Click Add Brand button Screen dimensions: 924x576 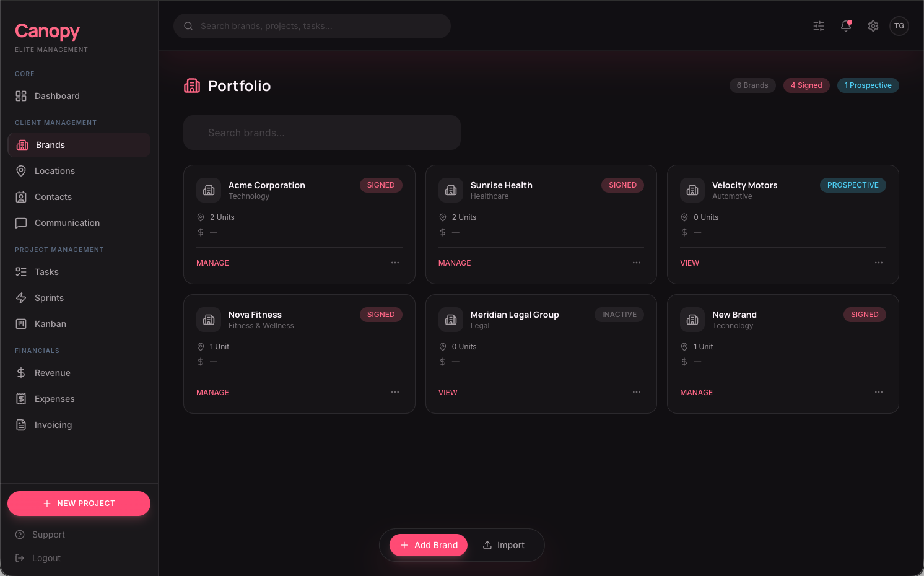429,545
